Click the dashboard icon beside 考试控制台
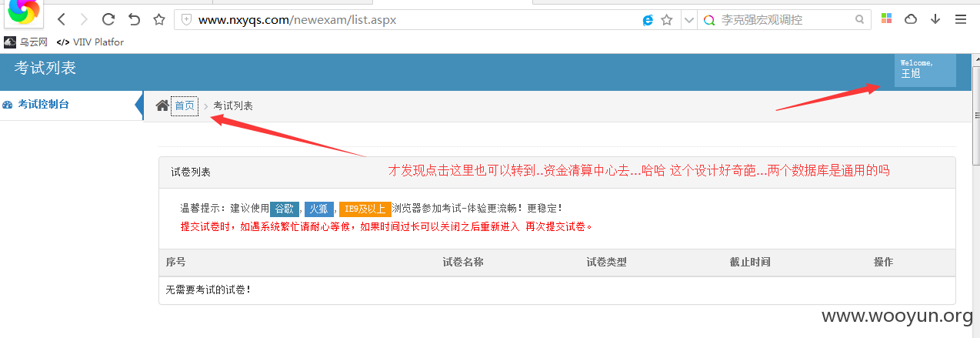 click(x=8, y=105)
